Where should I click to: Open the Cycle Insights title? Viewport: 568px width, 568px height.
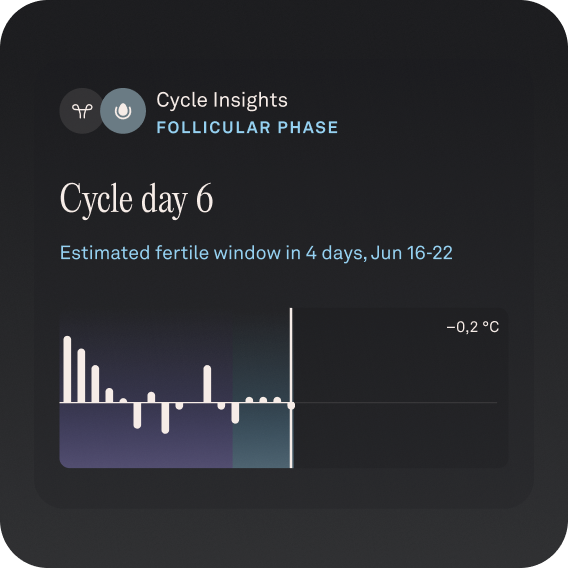[x=222, y=100]
